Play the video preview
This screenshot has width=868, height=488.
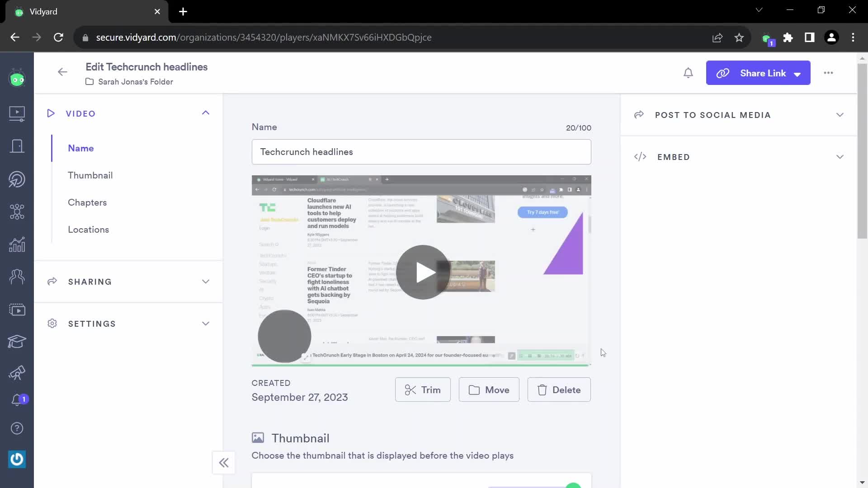423,272
